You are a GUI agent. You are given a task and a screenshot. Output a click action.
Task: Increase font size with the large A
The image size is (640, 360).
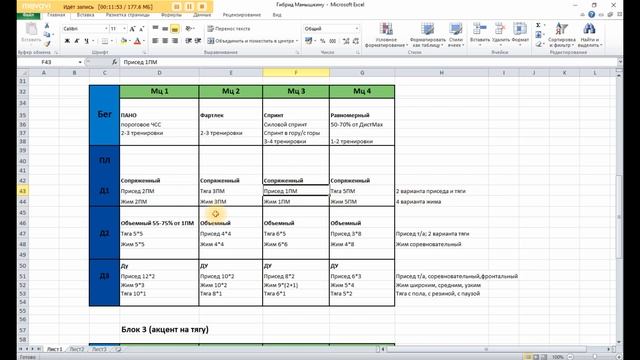[132, 29]
